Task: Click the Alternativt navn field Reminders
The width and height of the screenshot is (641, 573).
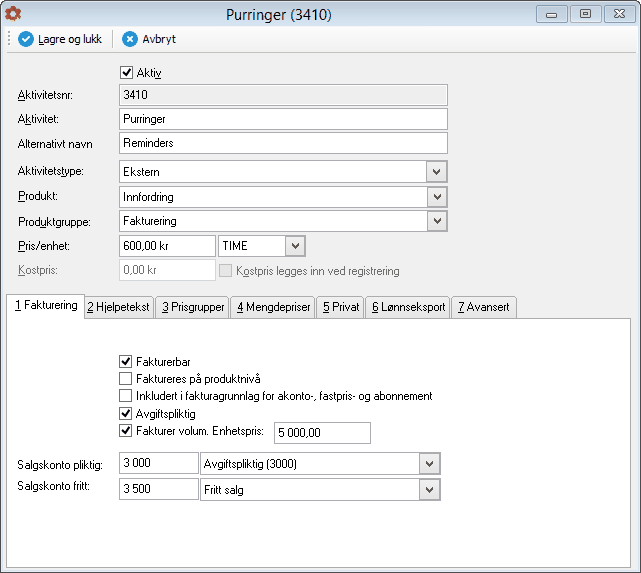Action: 283,143
